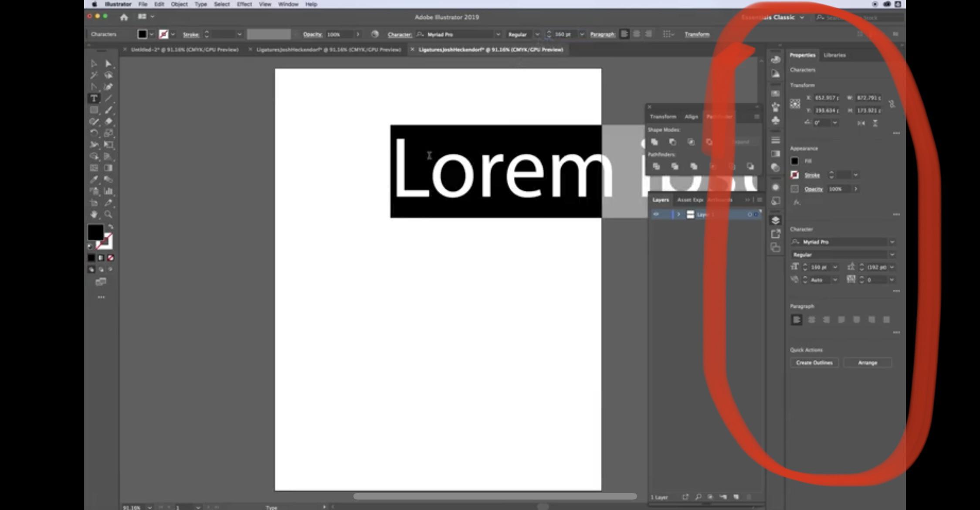Toggle Layer 1 visibility eye
Image resolution: width=980 pixels, height=510 pixels.
(656, 214)
